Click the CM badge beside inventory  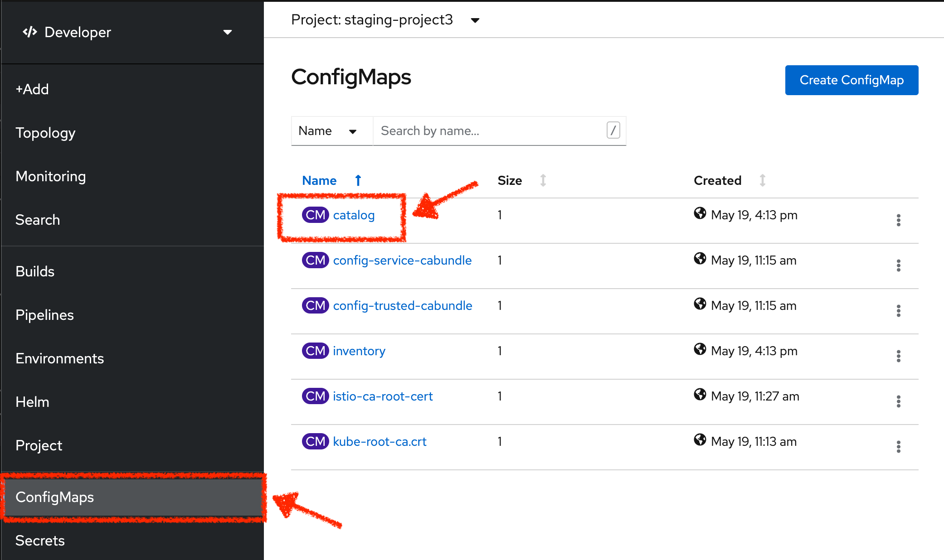coord(316,351)
